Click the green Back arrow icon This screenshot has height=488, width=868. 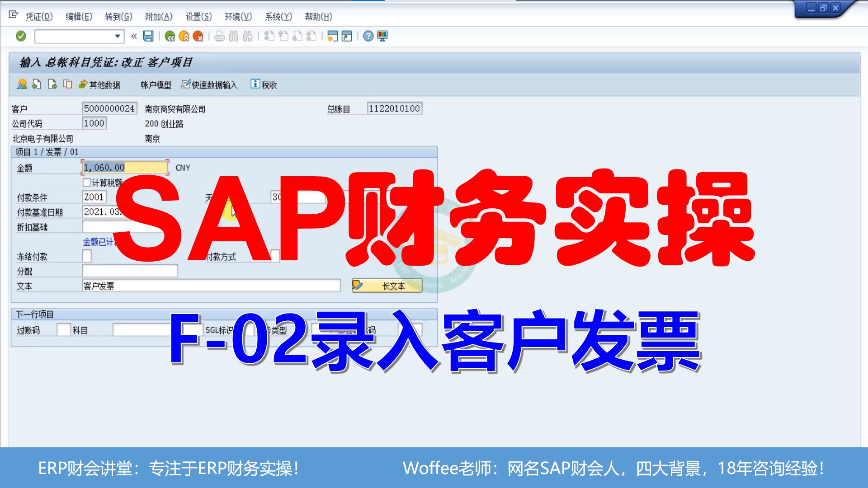tap(170, 36)
